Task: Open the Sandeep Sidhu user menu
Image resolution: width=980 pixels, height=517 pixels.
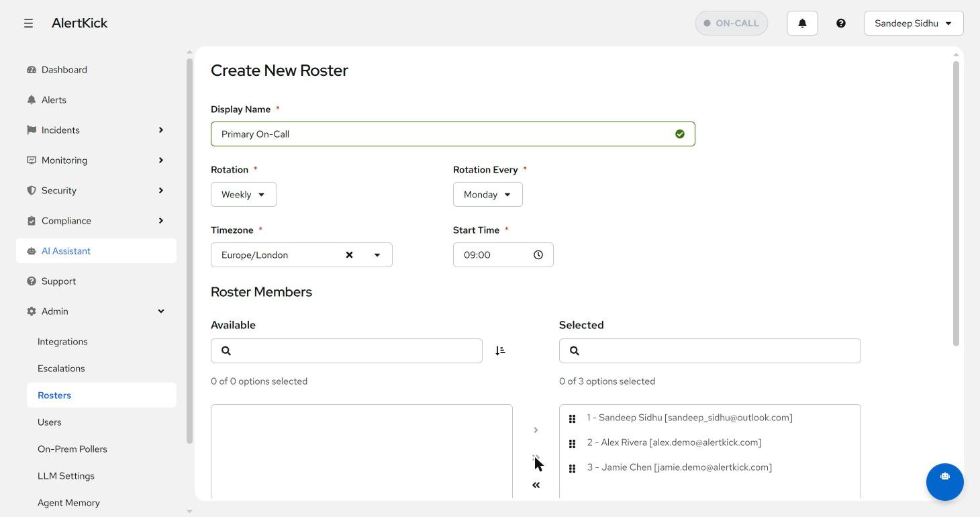Action: (914, 23)
